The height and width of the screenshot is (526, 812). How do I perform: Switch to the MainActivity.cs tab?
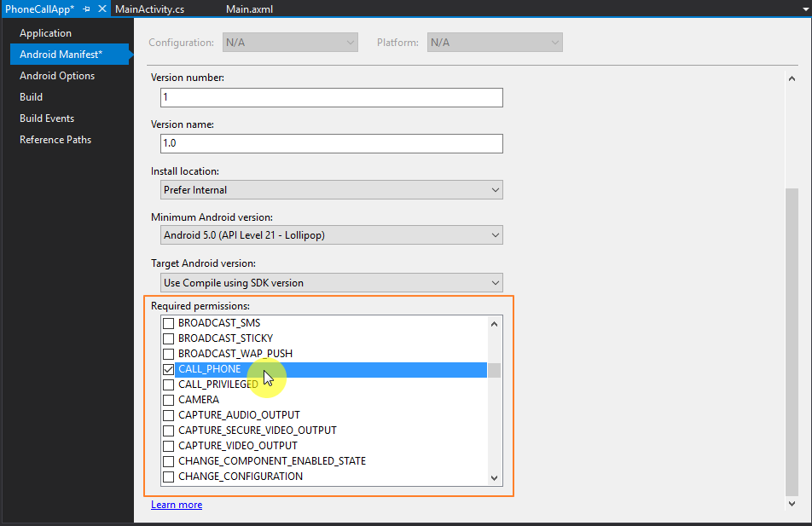[x=149, y=9]
